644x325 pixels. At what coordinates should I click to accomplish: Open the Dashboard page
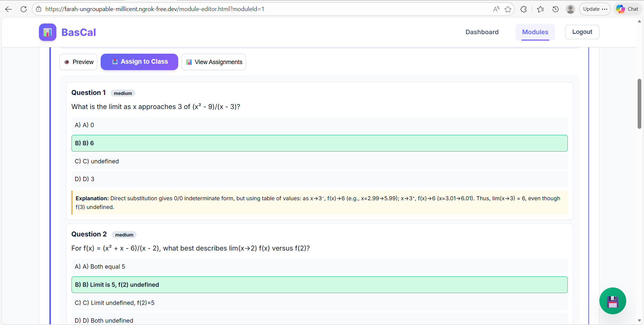tap(482, 32)
